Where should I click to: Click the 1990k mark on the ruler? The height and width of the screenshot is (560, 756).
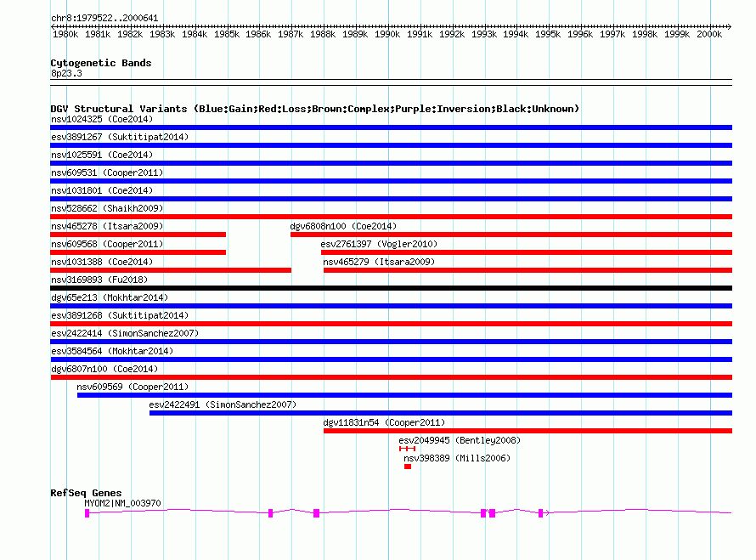click(x=387, y=35)
